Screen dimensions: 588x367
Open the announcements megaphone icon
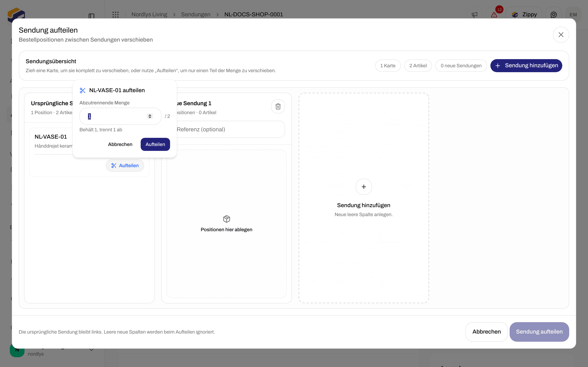474,14
